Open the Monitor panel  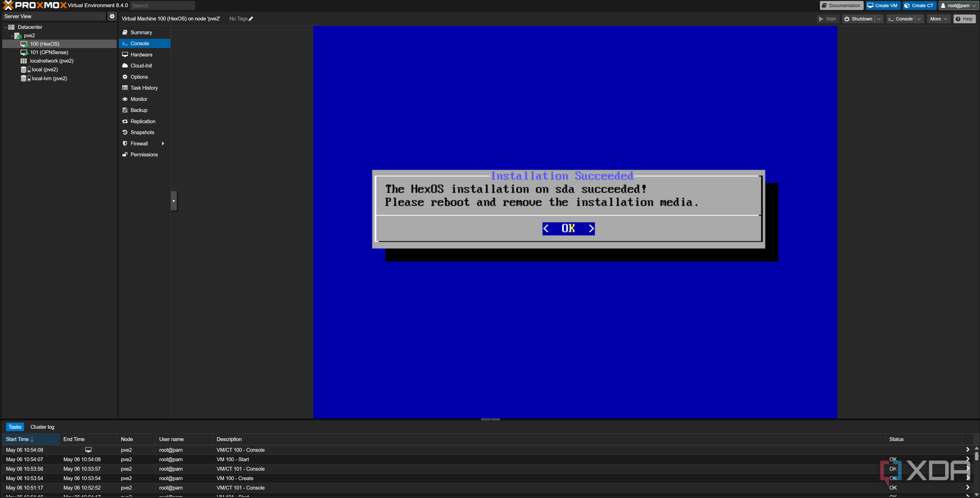[144, 99]
